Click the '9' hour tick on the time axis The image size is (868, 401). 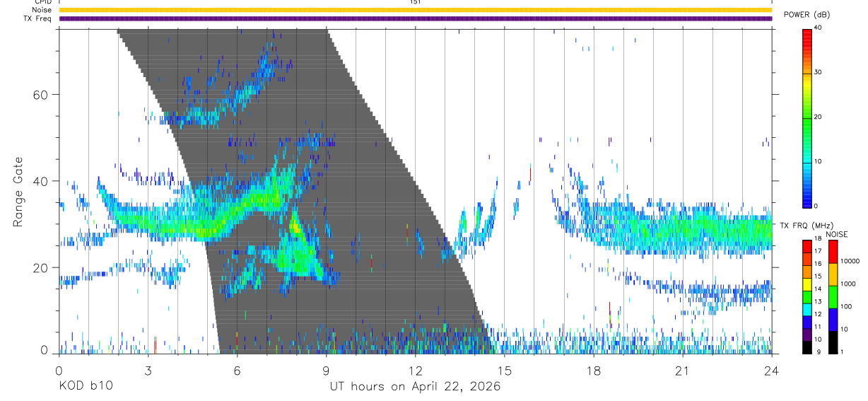(x=327, y=370)
